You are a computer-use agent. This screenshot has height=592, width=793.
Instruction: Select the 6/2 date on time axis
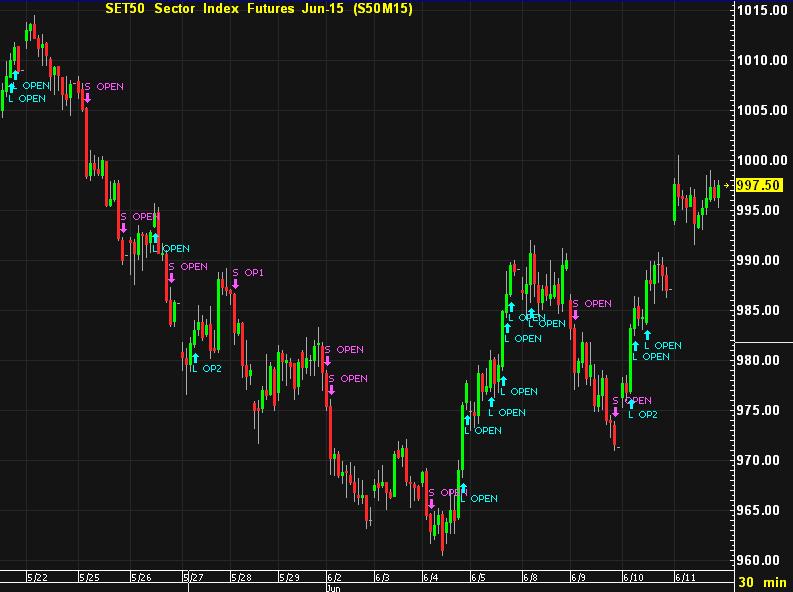[334, 577]
